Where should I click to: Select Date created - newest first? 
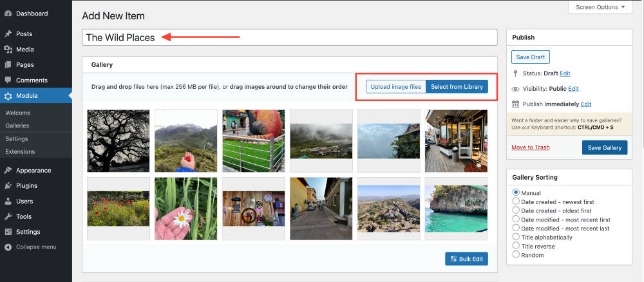[x=516, y=201]
